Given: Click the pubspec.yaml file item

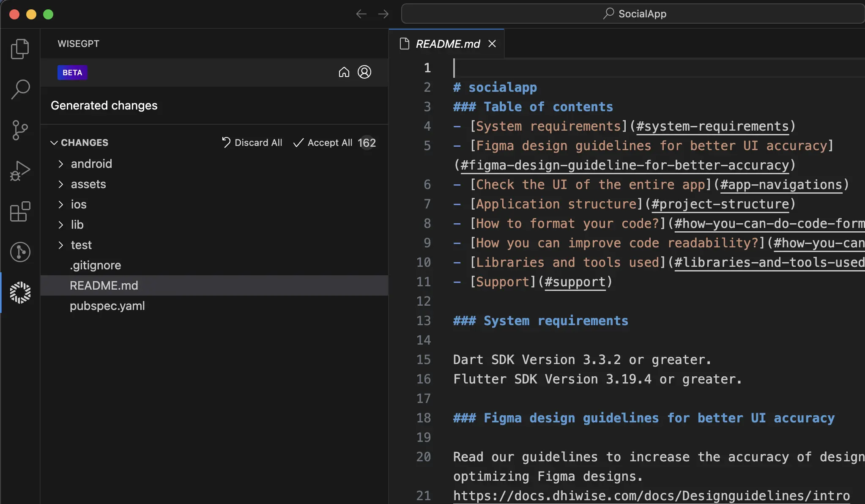Looking at the screenshot, I should coord(107,306).
